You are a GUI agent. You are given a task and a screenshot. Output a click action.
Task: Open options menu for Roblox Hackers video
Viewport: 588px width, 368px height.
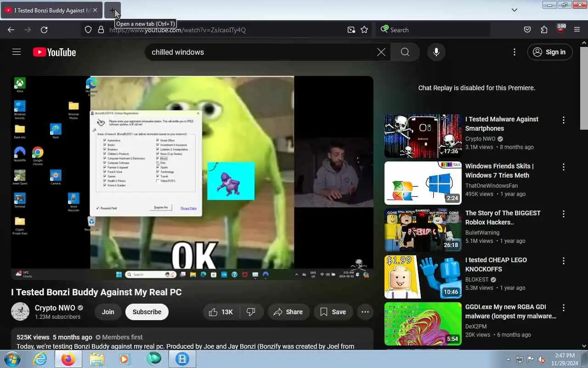[564, 214]
